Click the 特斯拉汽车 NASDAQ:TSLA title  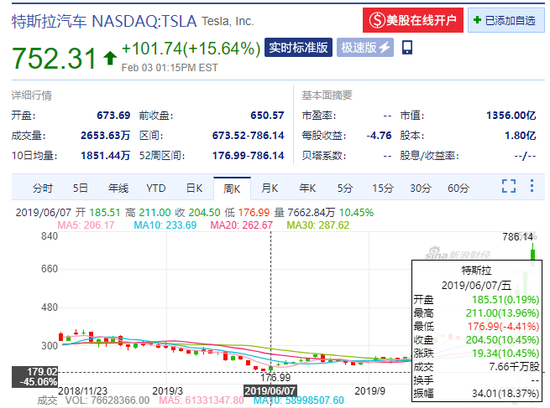[104, 21]
